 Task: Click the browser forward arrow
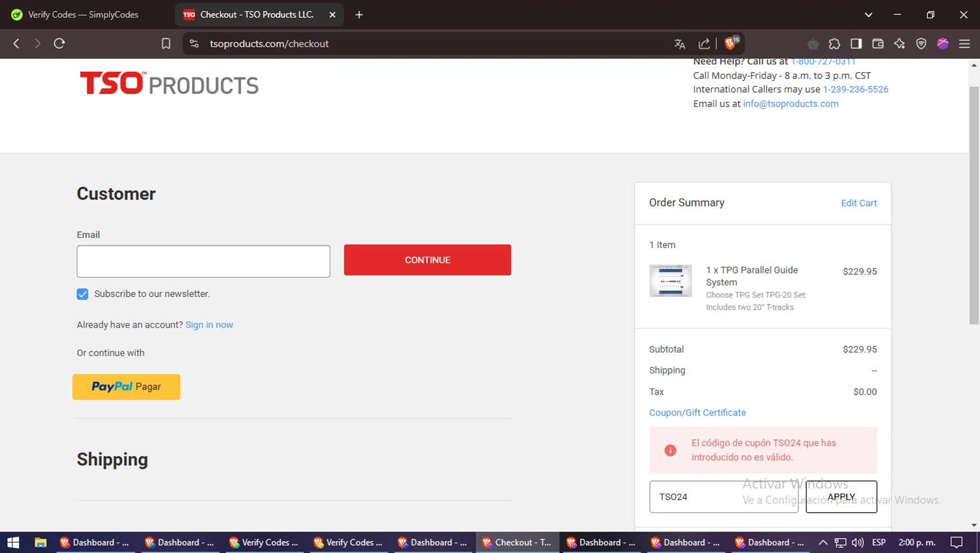[x=37, y=44]
